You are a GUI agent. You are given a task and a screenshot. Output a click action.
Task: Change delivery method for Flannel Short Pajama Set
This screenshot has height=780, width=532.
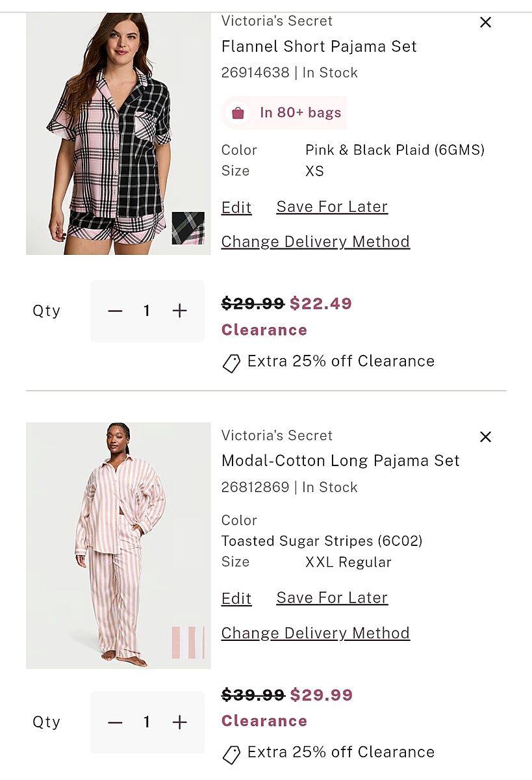316,242
